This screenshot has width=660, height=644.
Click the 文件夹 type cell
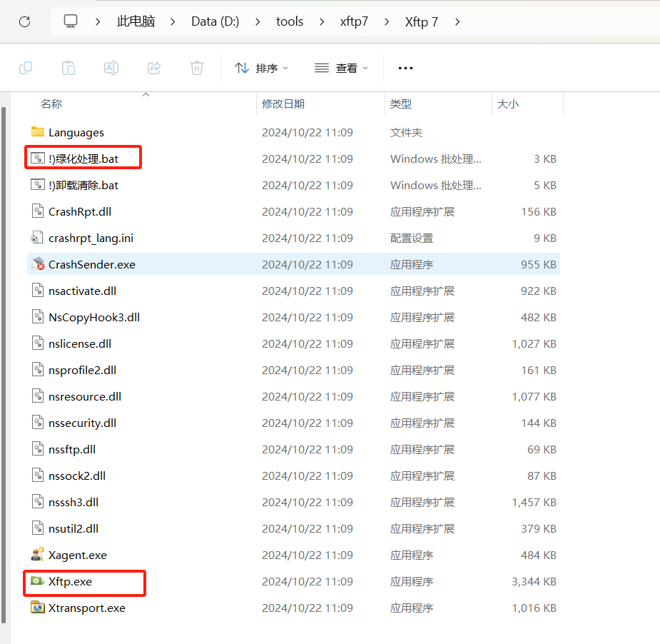(x=406, y=133)
